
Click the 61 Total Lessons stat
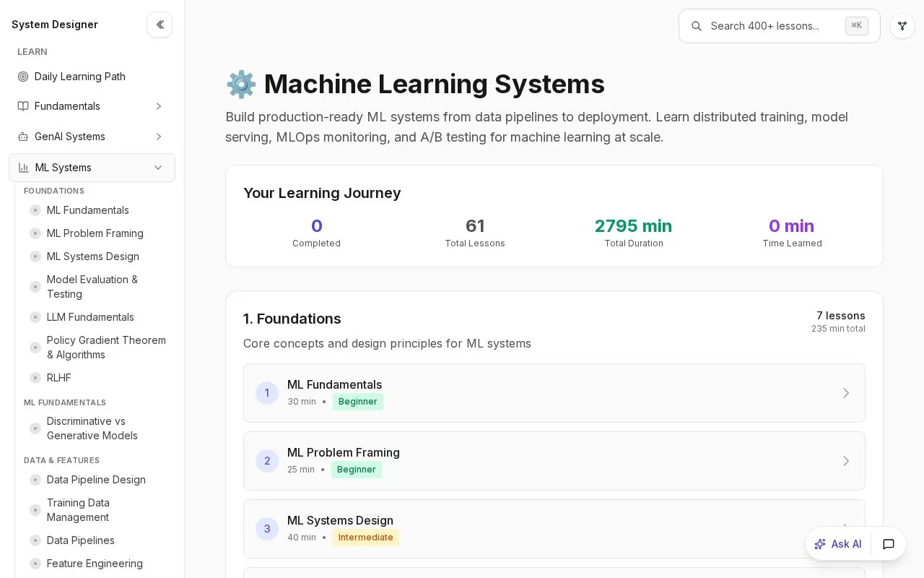pos(475,233)
